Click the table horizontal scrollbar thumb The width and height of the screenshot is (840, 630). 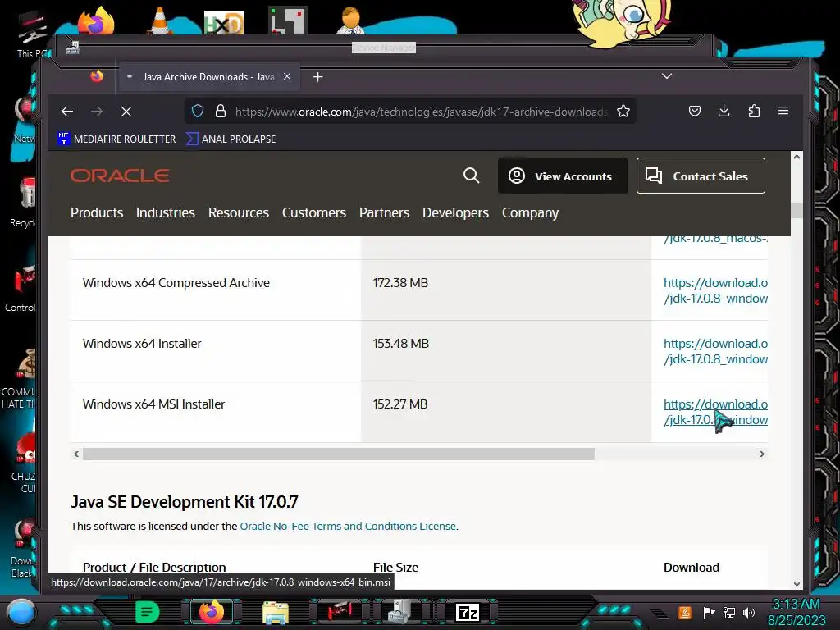(x=339, y=454)
